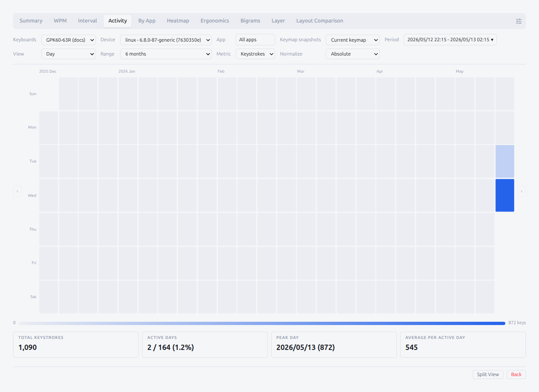The width and height of the screenshot is (539, 392).
Task: Expand the Keyboards dropdown GPK60-63R (docs)
Action: click(x=69, y=40)
